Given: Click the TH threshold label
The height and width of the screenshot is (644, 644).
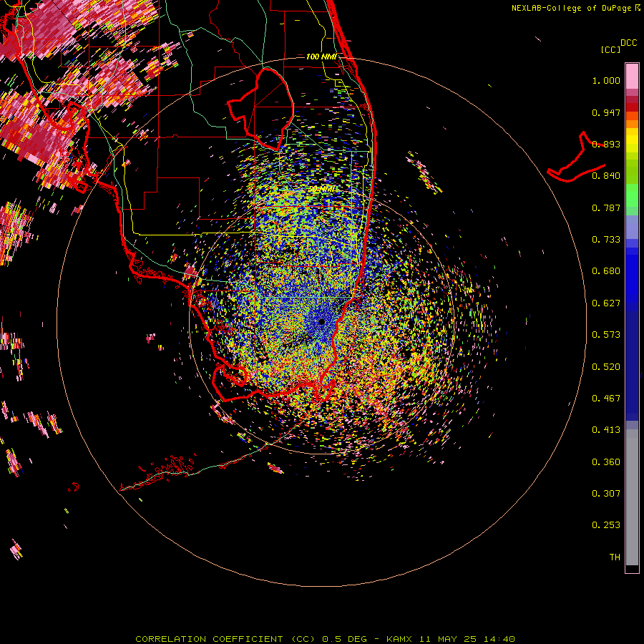Looking at the screenshot, I should pos(615,557).
